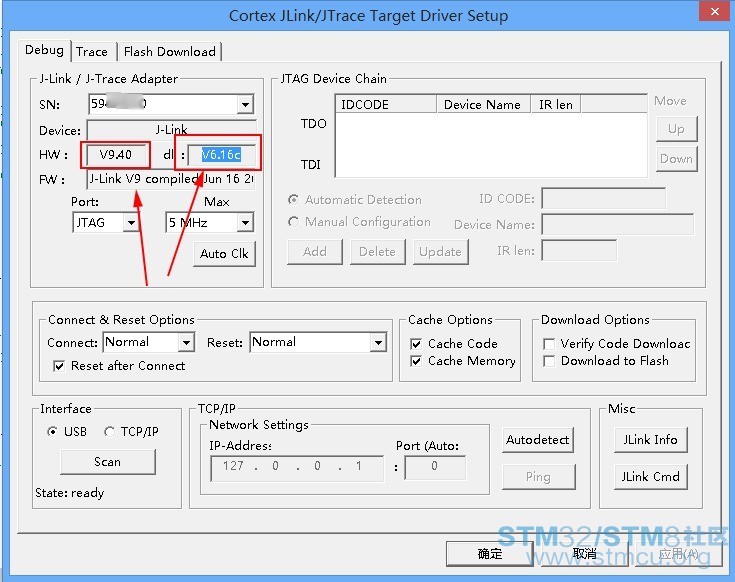The height and width of the screenshot is (582, 735).
Task: Open JLink Cmd
Action: pos(651,477)
